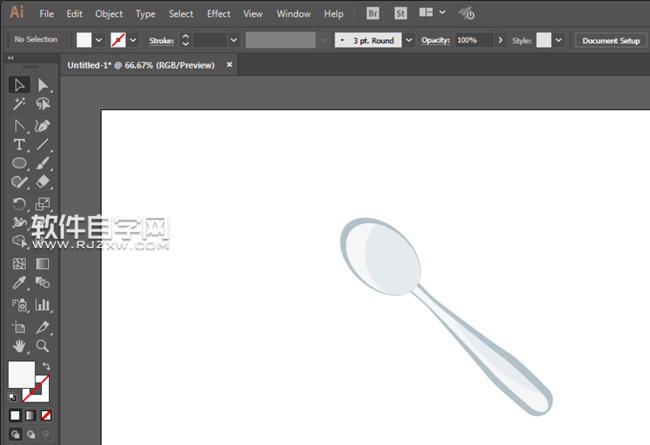Choose the Rotate tool

(19, 204)
